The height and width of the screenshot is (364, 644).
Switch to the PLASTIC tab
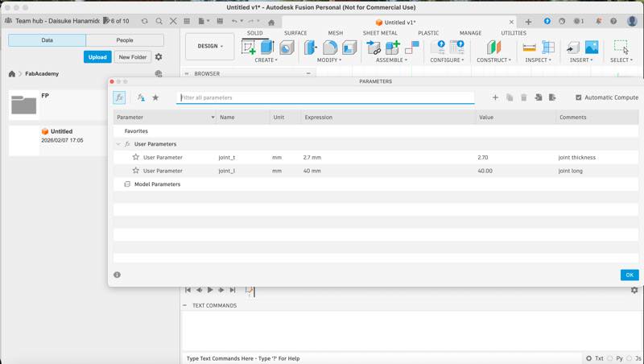(428, 33)
